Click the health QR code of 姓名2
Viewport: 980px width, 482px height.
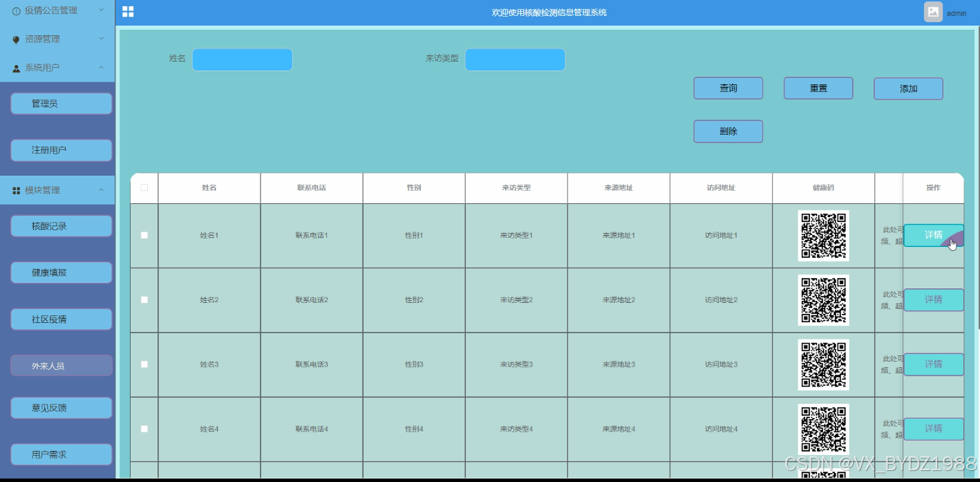click(823, 300)
